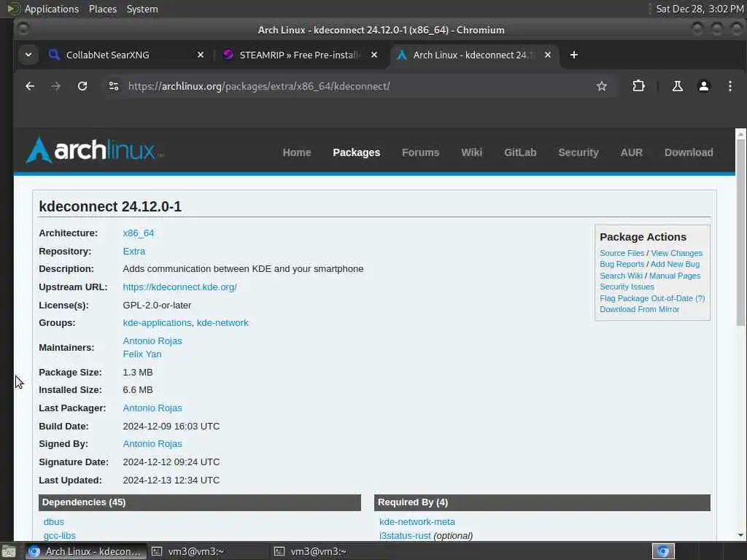Image resolution: width=747 pixels, height=560 pixels.
Task: Click Search Wiki link
Action: tap(621, 276)
